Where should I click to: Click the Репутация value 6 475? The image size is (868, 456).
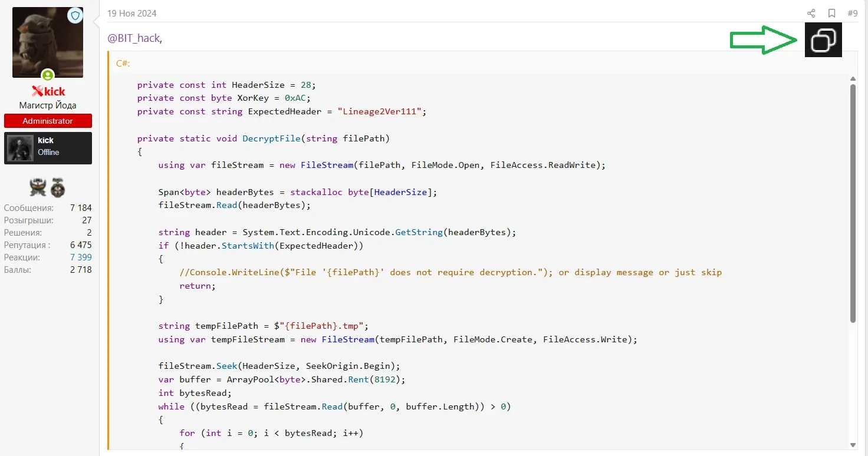[81, 245]
